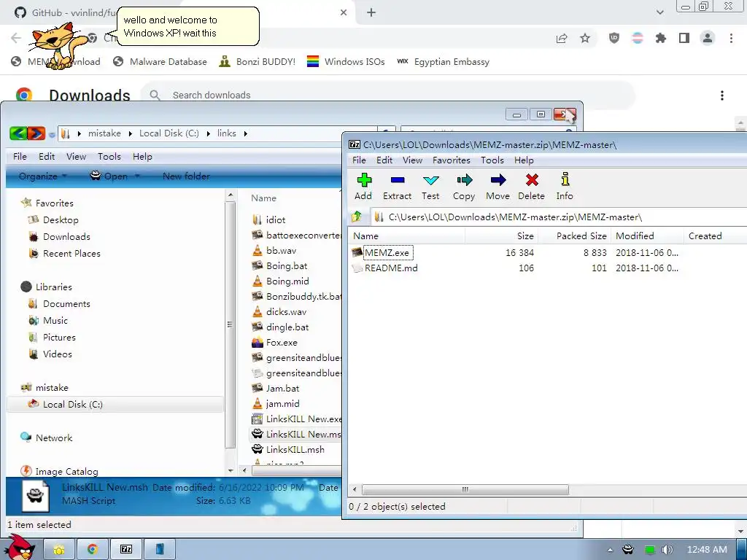This screenshot has width=747, height=560.
Task: Click the green Back arrow in Explorer
Action: tap(18, 133)
